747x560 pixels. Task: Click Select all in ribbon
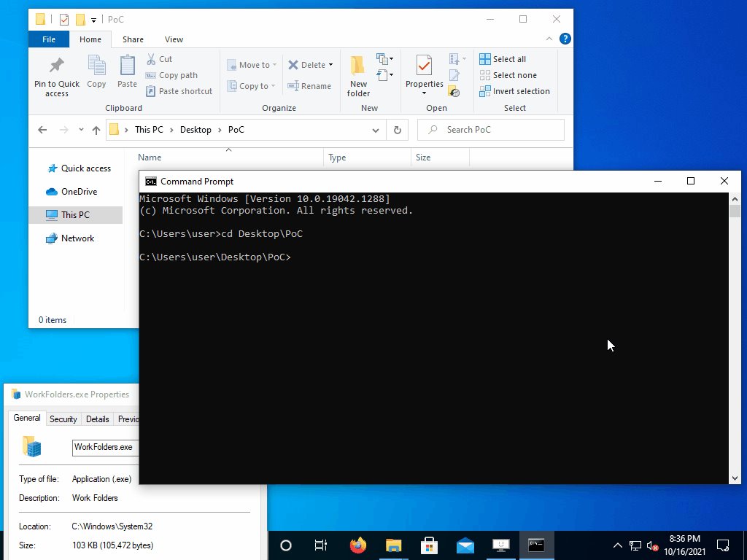tap(503, 59)
